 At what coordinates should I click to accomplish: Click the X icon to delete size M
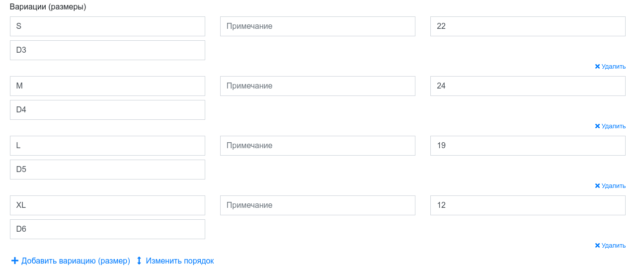tap(597, 126)
